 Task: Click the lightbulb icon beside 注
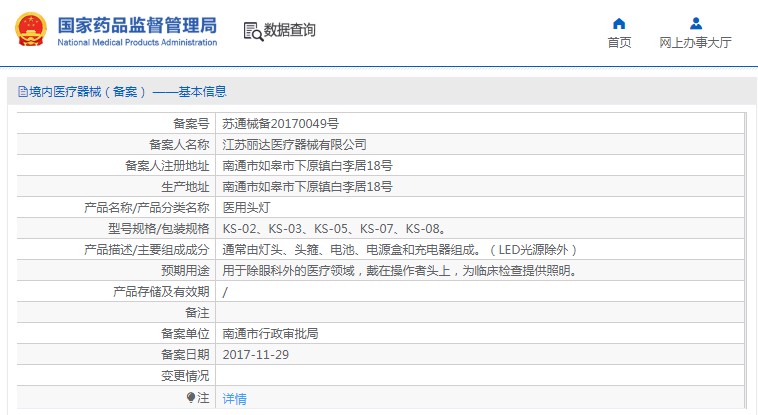(x=191, y=397)
